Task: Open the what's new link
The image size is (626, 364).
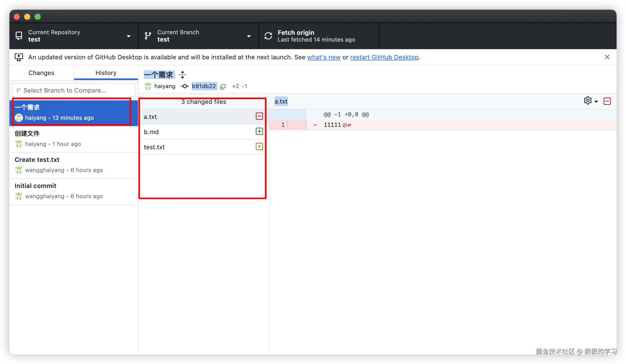Action: [323, 57]
